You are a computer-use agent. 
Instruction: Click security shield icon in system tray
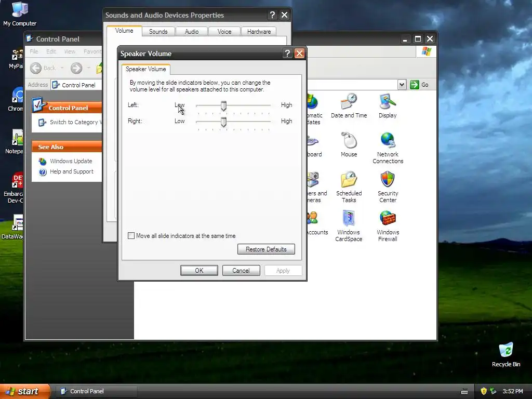484,391
